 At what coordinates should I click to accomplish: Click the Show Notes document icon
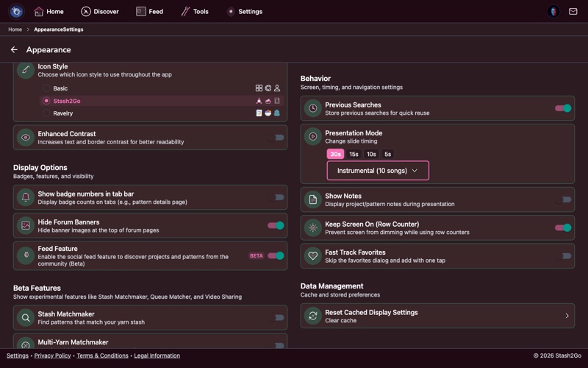(x=313, y=199)
